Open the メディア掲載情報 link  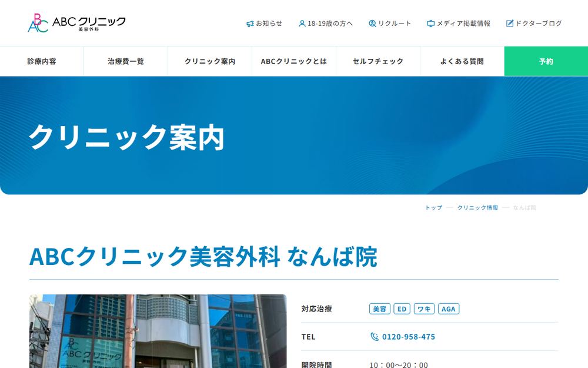458,24
